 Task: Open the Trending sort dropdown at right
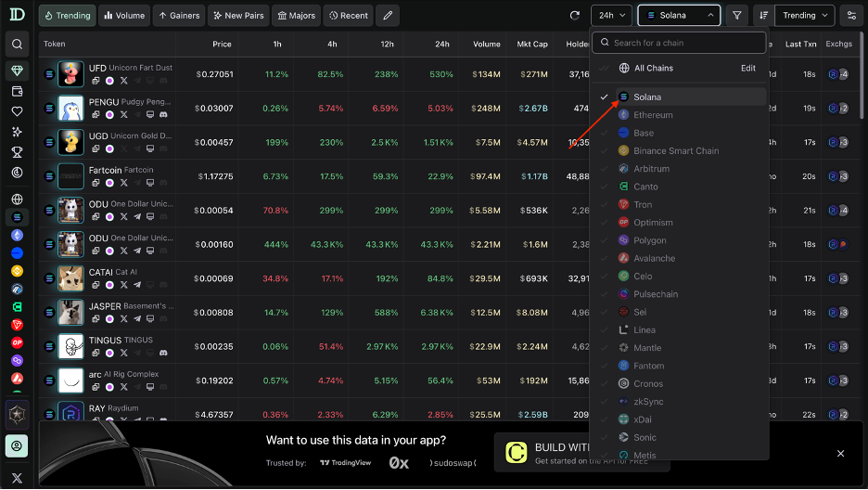[805, 16]
